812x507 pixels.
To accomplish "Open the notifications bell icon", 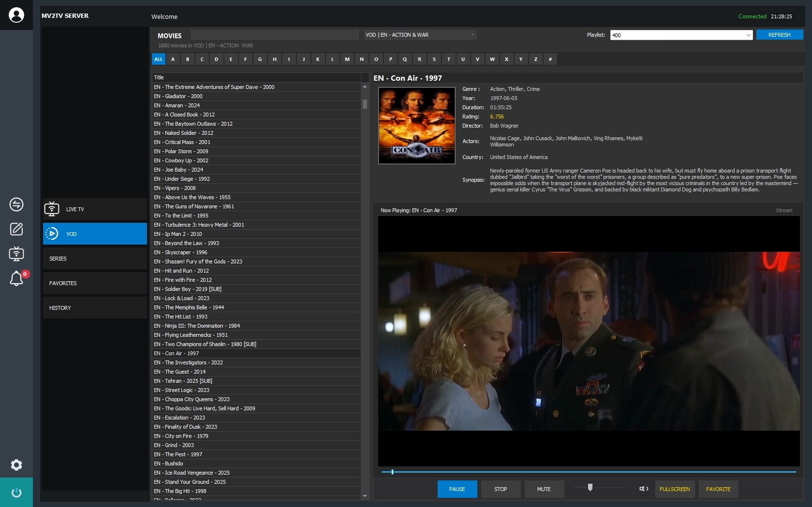I will (16, 278).
